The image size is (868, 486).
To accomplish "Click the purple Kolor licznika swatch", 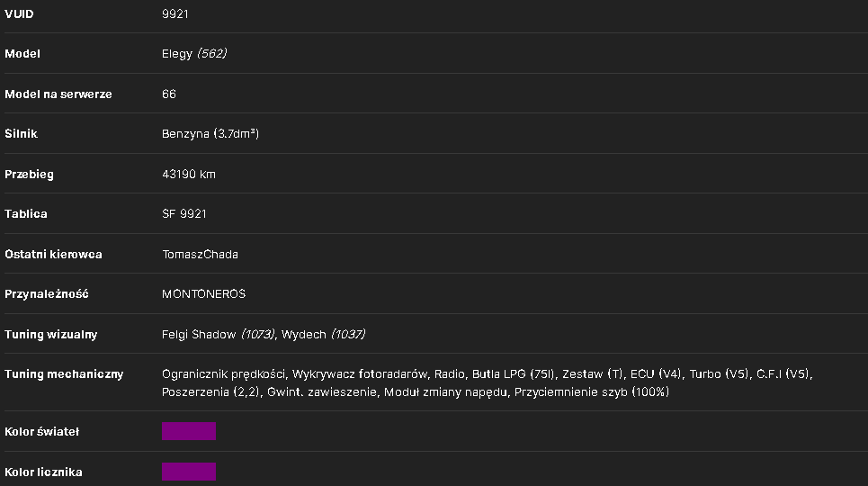I will point(189,472).
